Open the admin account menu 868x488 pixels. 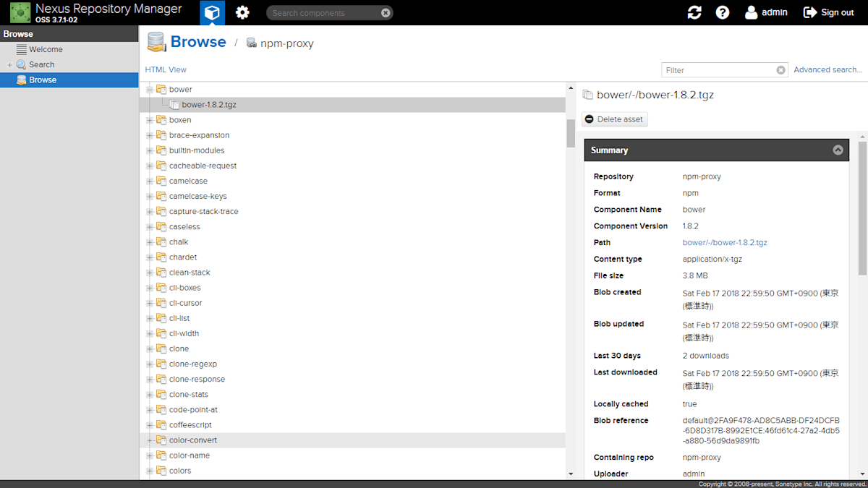tap(767, 12)
